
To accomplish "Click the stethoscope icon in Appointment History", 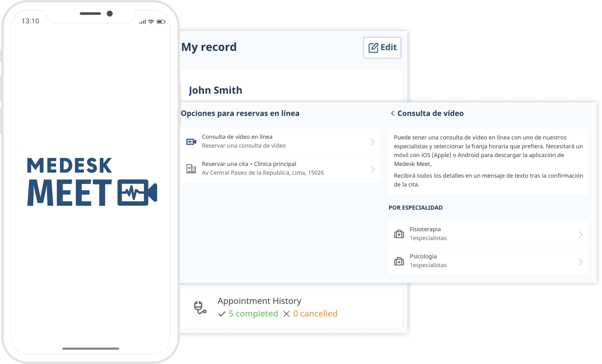I will (x=200, y=307).
